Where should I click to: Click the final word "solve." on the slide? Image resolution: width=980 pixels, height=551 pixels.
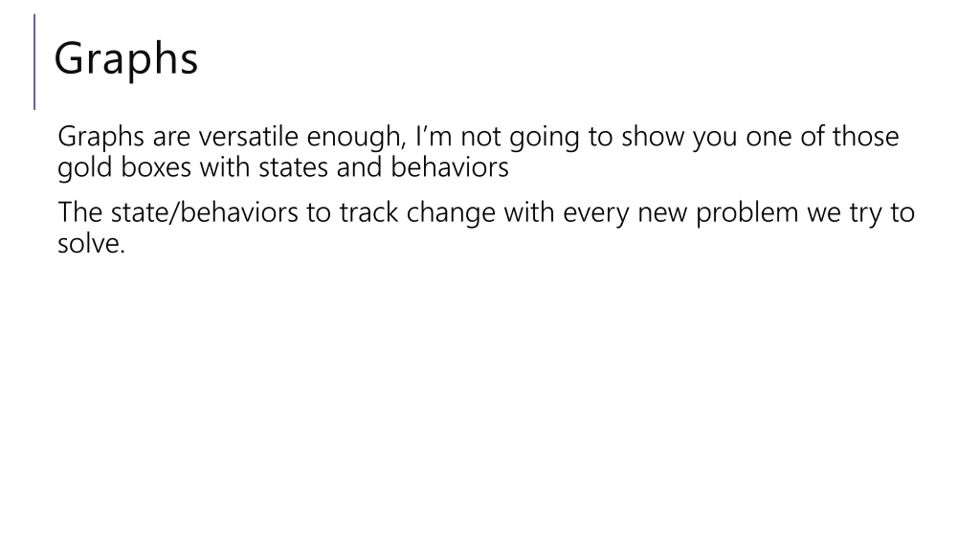point(91,243)
